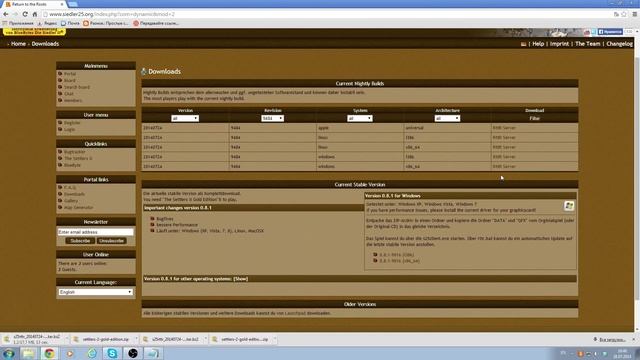Download the windows x86_64 nightly build from RttR Server
Viewport: 640px width, 360px height.
click(x=504, y=167)
